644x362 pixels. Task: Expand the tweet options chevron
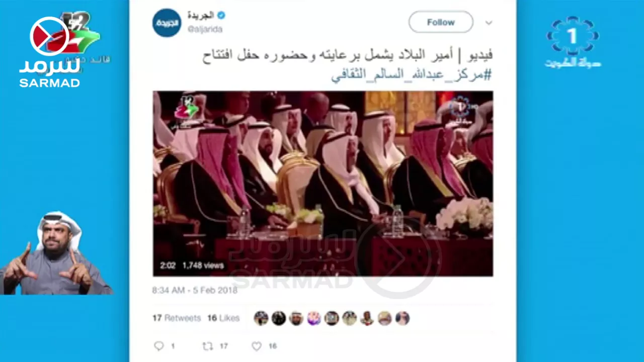tap(489, 23)
